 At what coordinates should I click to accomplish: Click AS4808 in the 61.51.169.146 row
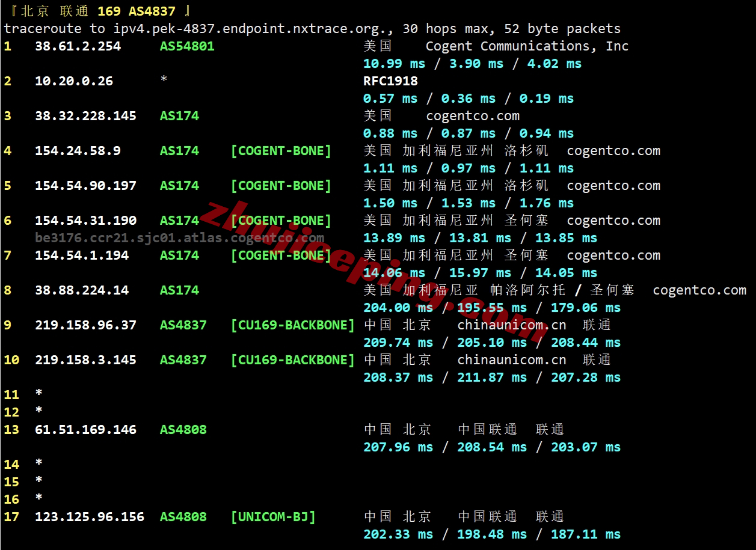[183, 430]
